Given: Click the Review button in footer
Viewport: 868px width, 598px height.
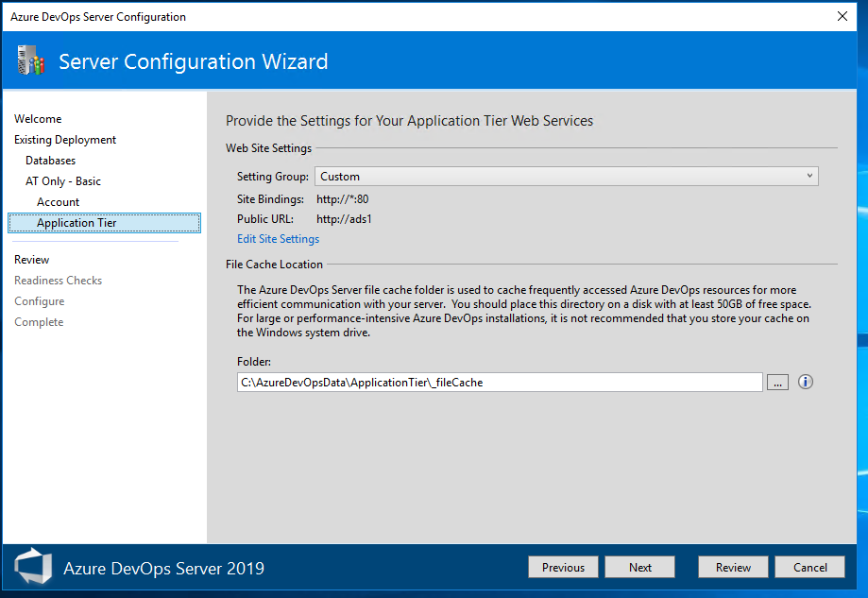Looking at the screenshot, I should click(x=733, y=567).
